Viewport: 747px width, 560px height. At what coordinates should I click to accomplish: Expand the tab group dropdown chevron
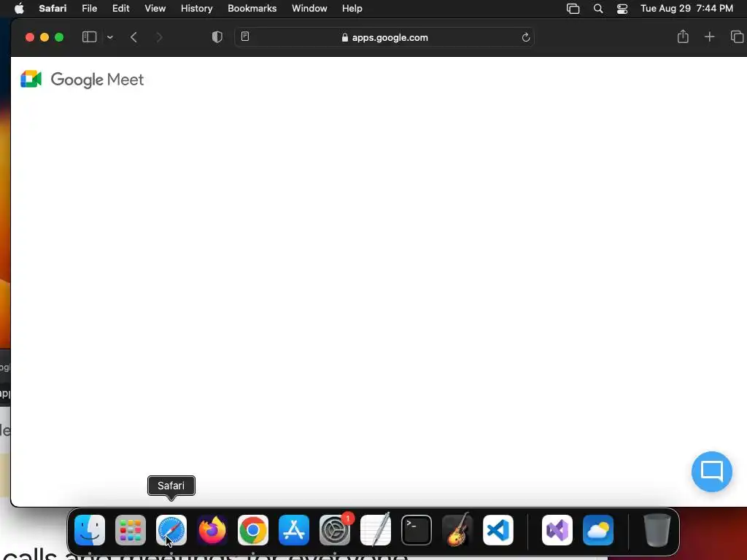click(x=110, y=37)
